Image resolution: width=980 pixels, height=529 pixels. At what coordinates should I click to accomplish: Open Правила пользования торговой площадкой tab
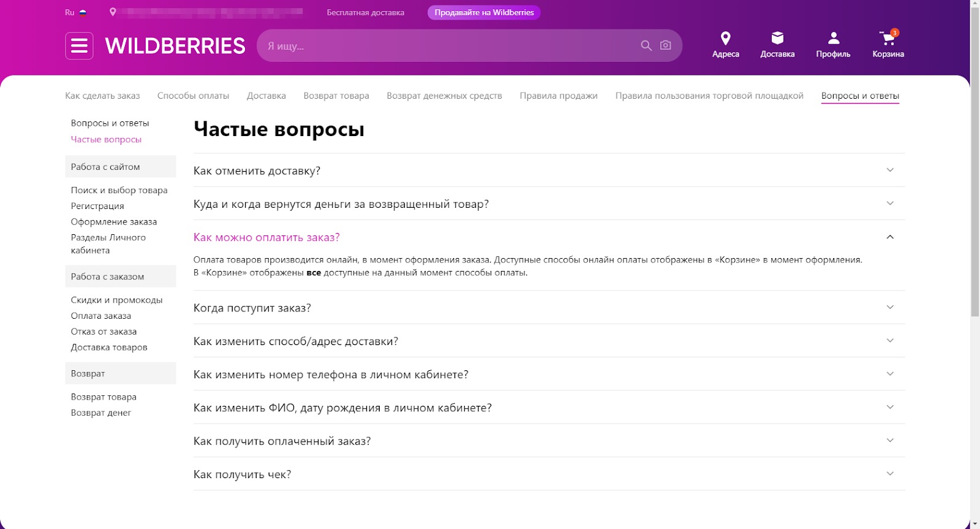coord(709,96)
